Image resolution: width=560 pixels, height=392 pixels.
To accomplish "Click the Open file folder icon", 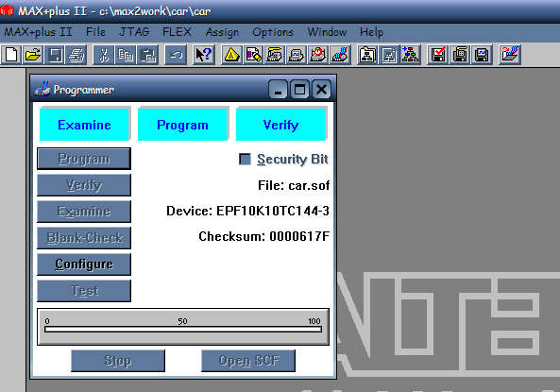I will 33,55.
